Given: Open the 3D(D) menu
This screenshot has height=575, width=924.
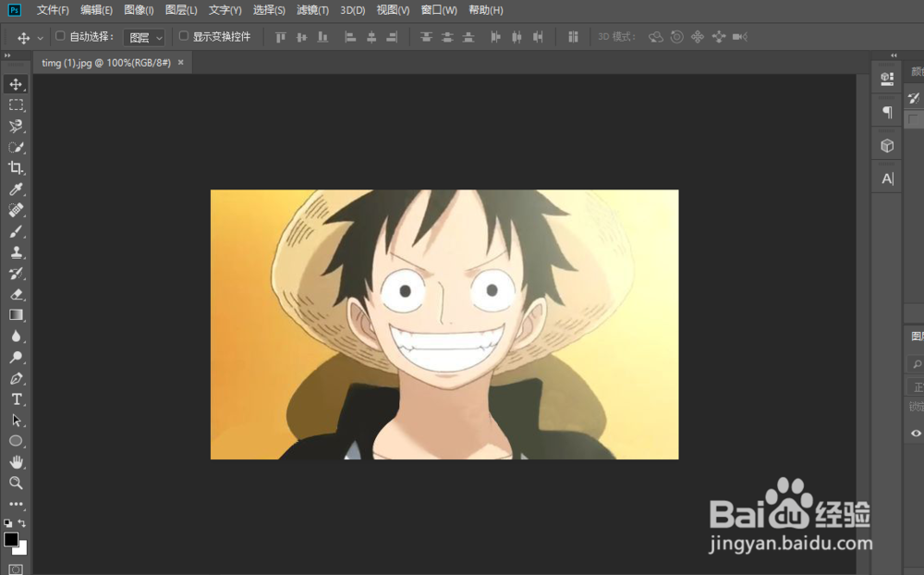Looking at the screenshot, I should click(x=352, y=10).
